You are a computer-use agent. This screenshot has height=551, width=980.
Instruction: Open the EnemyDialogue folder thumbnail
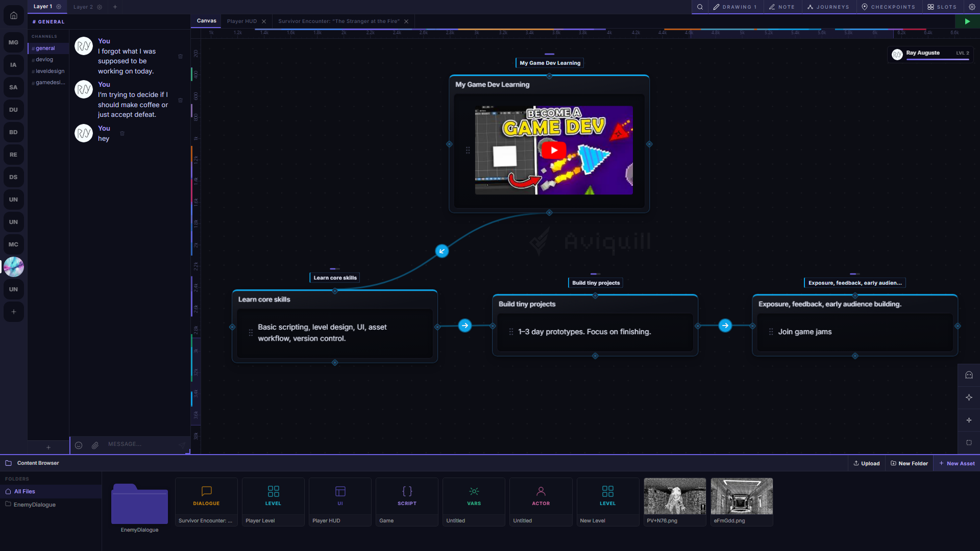click(139, 504)
